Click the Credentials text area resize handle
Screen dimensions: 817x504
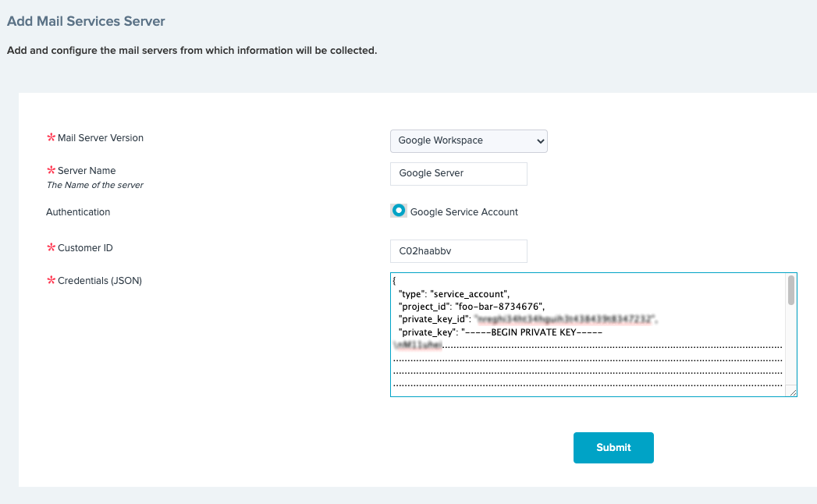click(793, 392)
